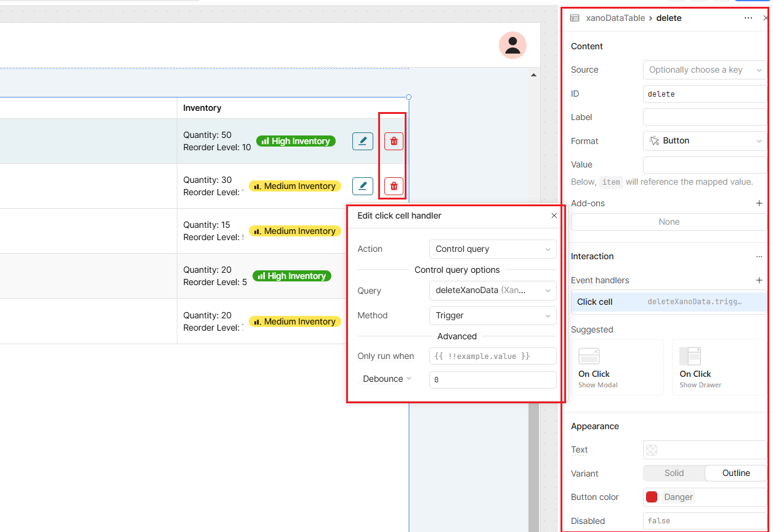This screenshot has width=773, height=532.
Task: Click High Inventory tag in Reorder Level 5 row
Action: point(292,276)
